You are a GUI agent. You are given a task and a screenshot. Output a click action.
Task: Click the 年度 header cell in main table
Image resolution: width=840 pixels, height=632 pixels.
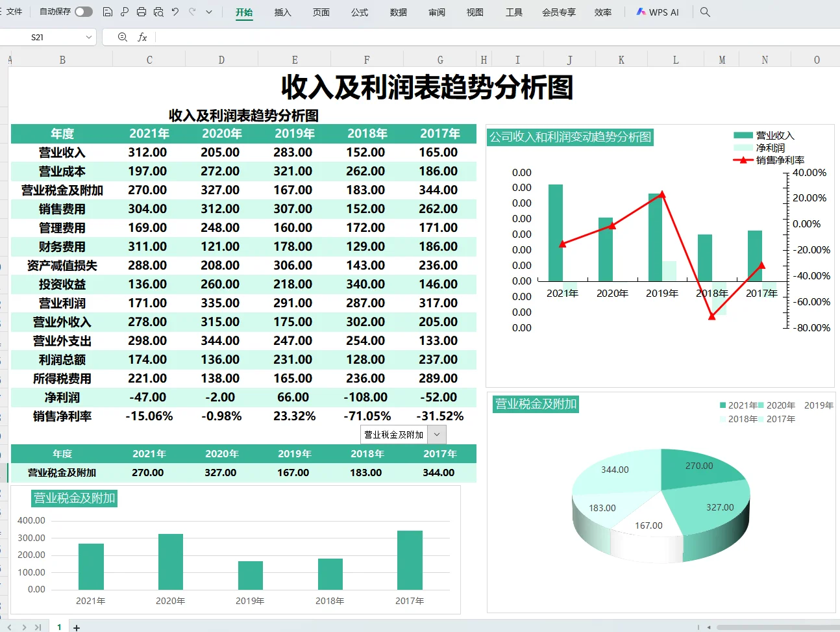point(62,134)
